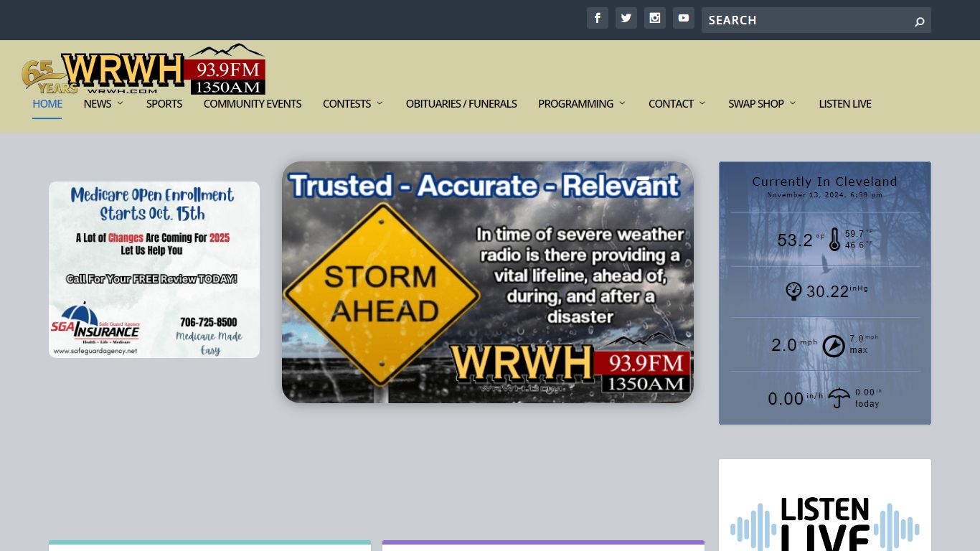Open Obituaries / Funerals page

461,103
